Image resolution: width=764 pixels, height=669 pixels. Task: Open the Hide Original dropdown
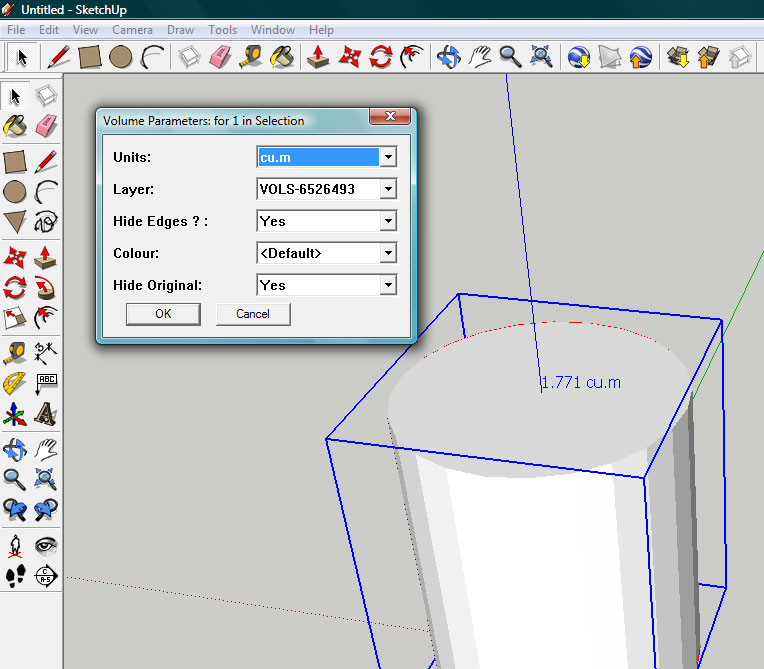(x=388, y=285)
